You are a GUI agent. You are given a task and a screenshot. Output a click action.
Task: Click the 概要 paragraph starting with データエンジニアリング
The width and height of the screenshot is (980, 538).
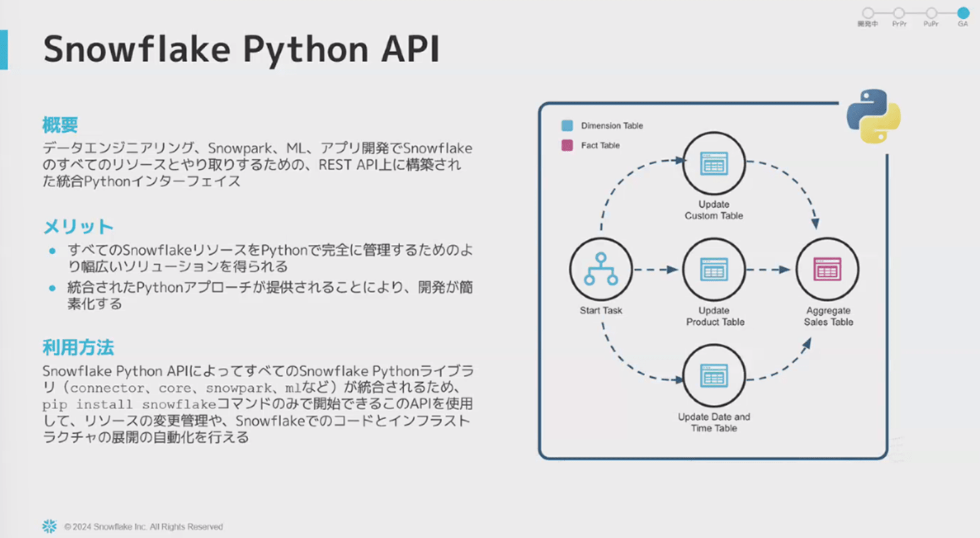pos(258,164)
